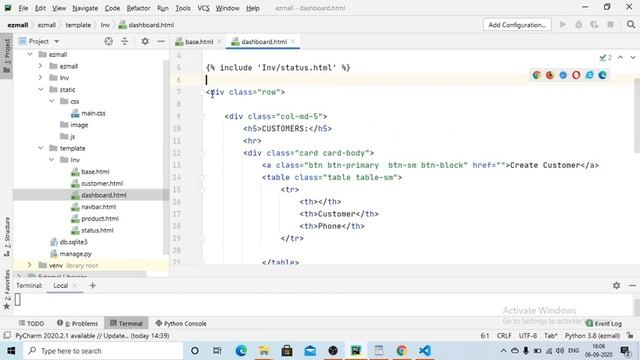Hide the Terminal panel minus icon
The width and height of the screenshot is (640, 360).
coord(632,285)
